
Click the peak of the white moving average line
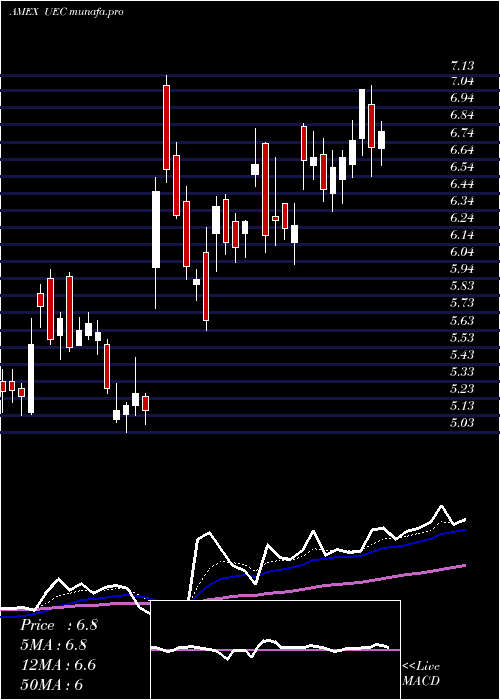[442, 506]
